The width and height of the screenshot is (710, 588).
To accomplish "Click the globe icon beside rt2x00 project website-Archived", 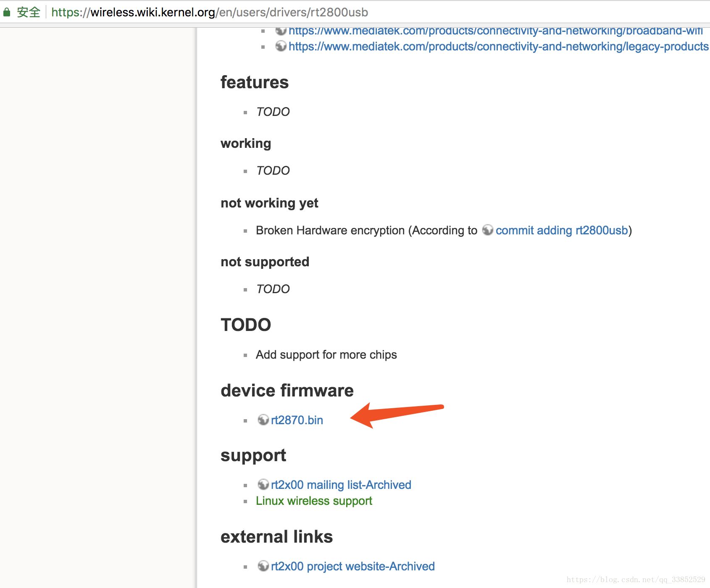I will [263, 566].
